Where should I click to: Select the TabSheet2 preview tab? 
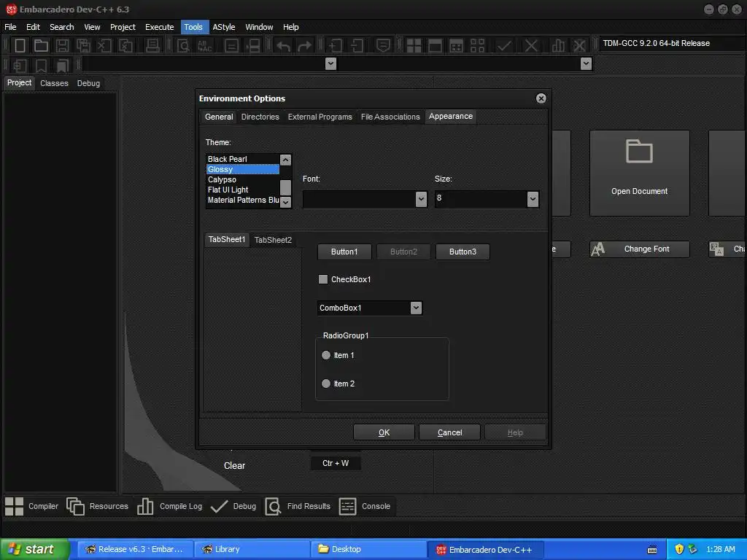click(x=273, y=240)
